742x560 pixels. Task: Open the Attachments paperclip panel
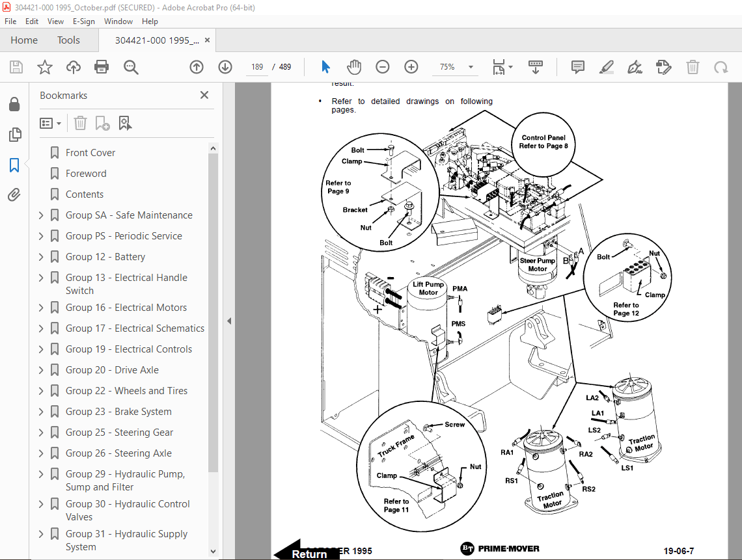point(14,195)
